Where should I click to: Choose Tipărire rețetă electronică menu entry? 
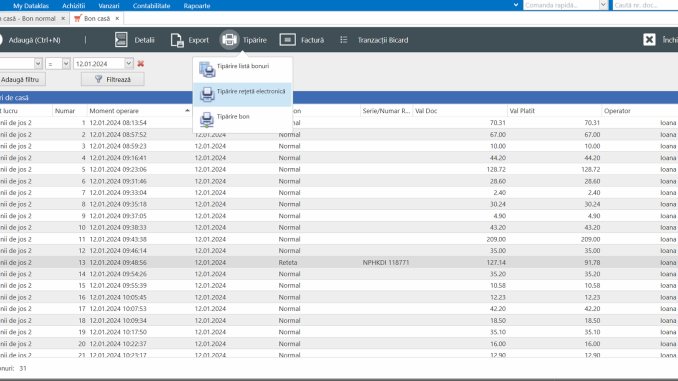[243, 94]
